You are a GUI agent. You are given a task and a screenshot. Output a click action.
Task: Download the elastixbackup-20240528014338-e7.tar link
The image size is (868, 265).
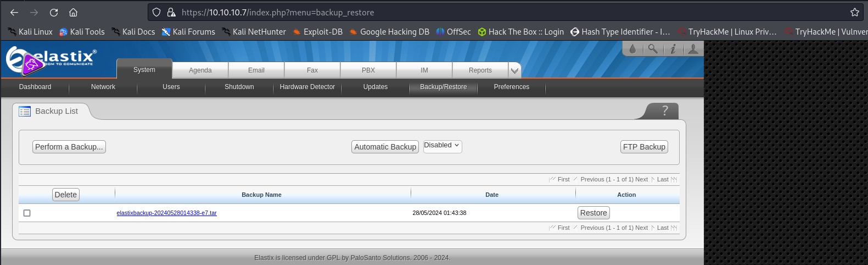pos(167,213)
